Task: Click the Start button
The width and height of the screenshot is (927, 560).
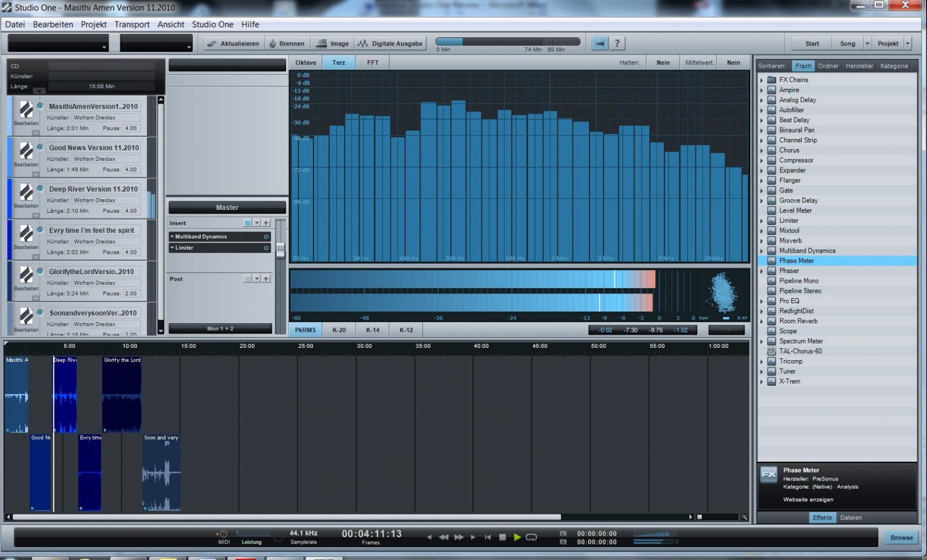Action: click(812, 44)
